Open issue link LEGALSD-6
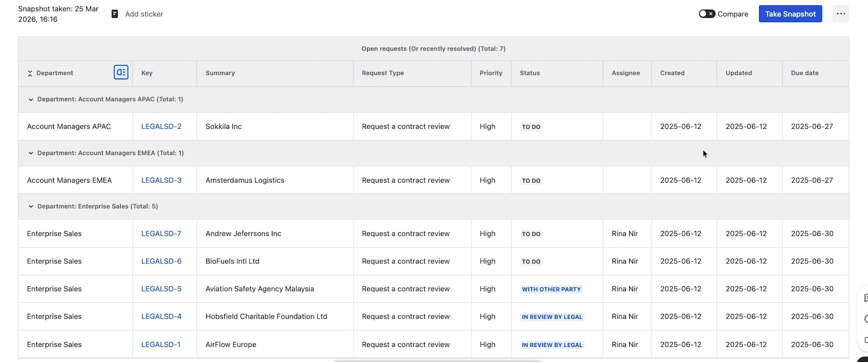 pyautogui.click(x=161, y=261)
